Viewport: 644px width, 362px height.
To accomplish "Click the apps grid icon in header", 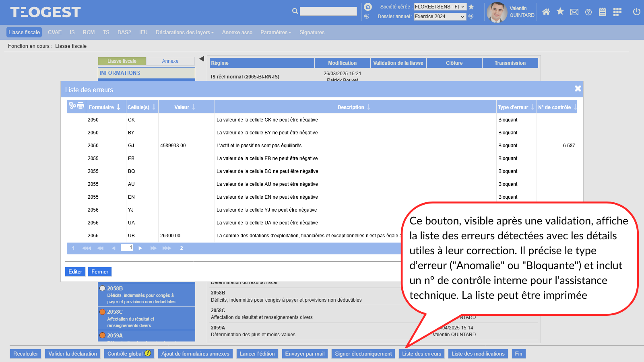I will coord(617,12).
